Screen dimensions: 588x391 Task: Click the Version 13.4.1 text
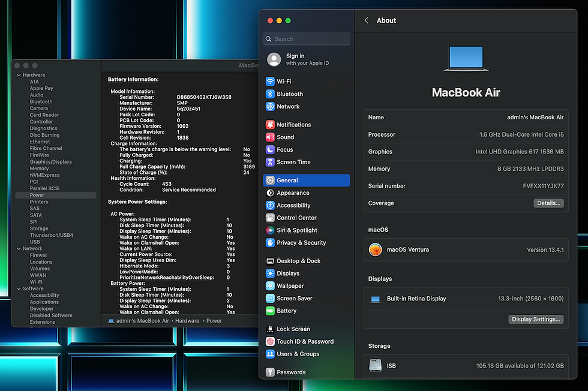545,249
